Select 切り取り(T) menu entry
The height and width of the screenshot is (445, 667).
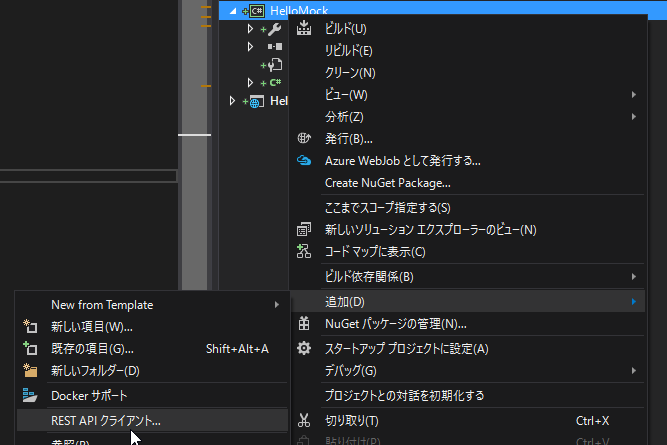point(468,421)
